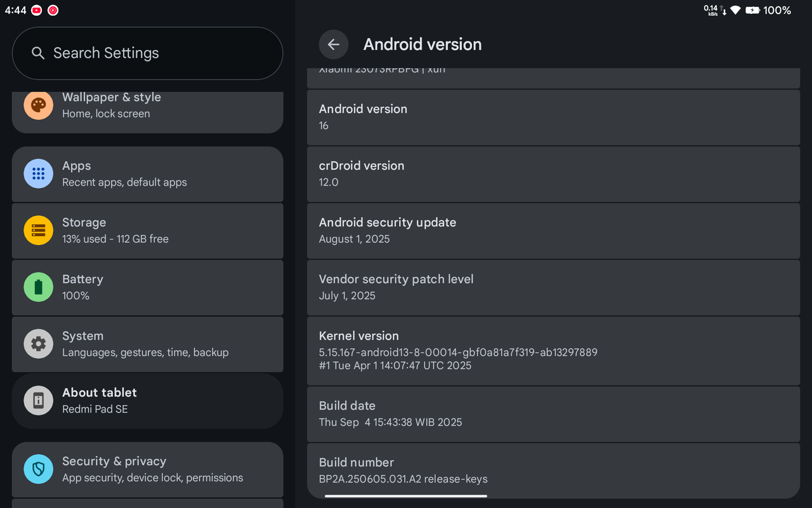Open the Storage settings entry
Image resolution: width=812 pixels, height=508 pixels.
147,231
